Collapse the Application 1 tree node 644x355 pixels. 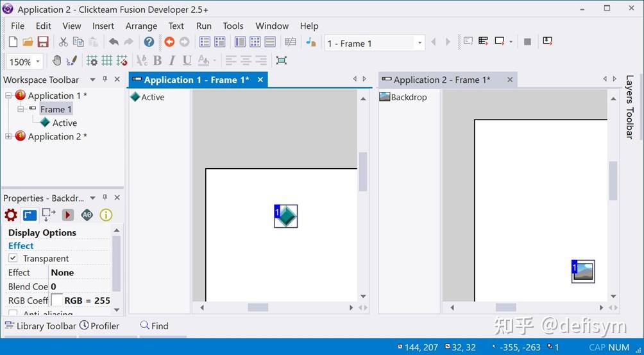(x=8, y=95)
